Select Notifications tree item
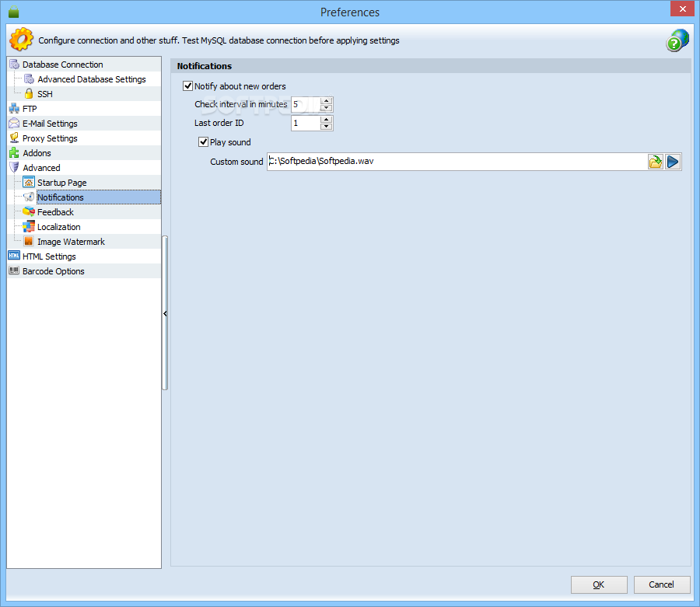This screenshot has width=700, height=607. point(98,197)
